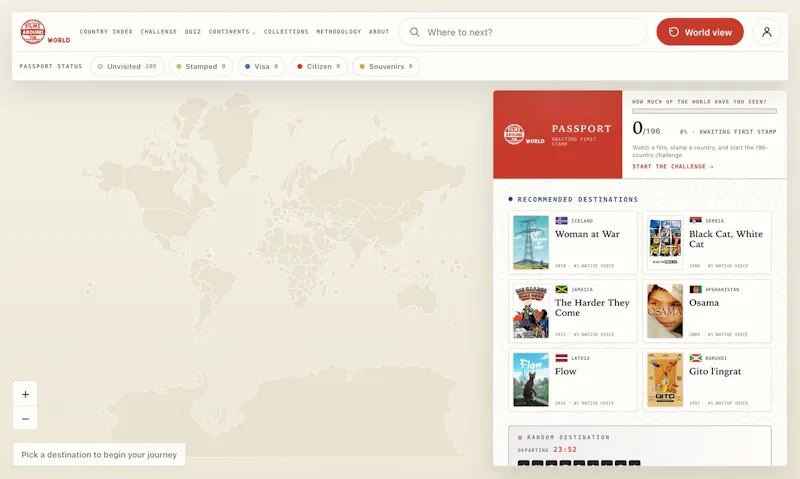800x479 pixels.
Task: Toggle the Citizen status filter
Action: [319, 66]
